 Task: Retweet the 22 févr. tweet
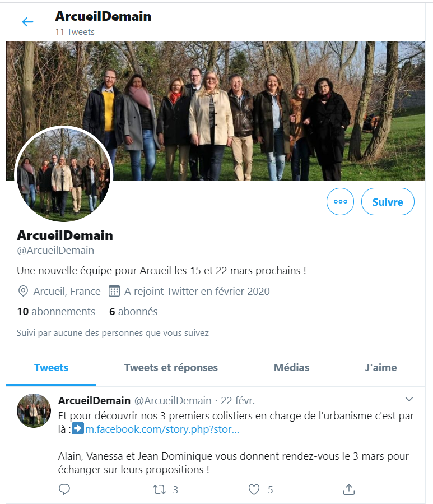(x=159, y=489)
